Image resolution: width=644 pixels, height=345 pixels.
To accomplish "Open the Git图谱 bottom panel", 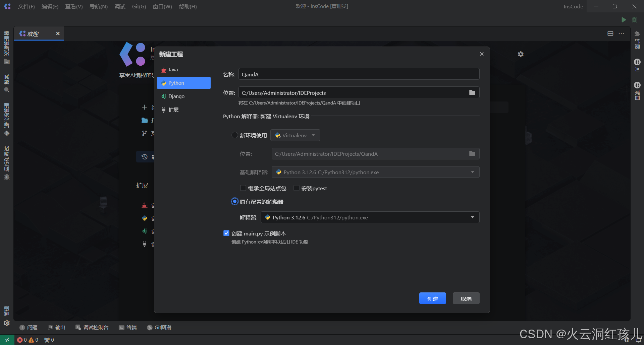I will point(159,327).
